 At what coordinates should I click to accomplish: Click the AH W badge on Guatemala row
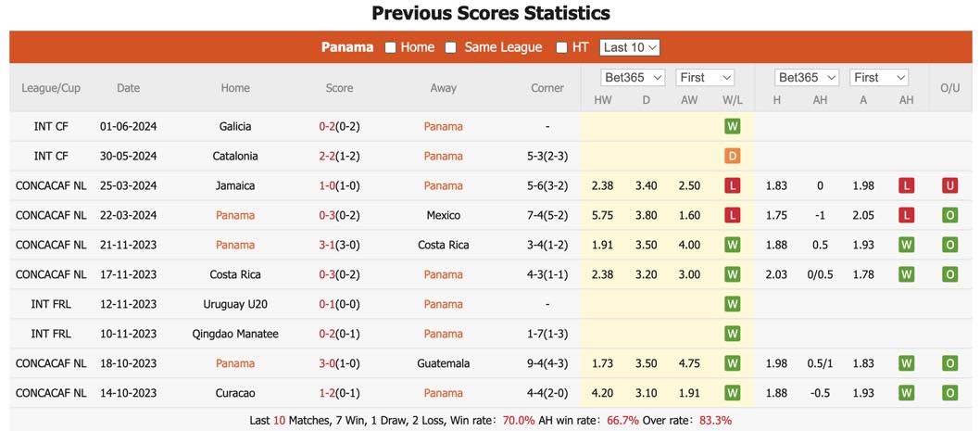906,363
